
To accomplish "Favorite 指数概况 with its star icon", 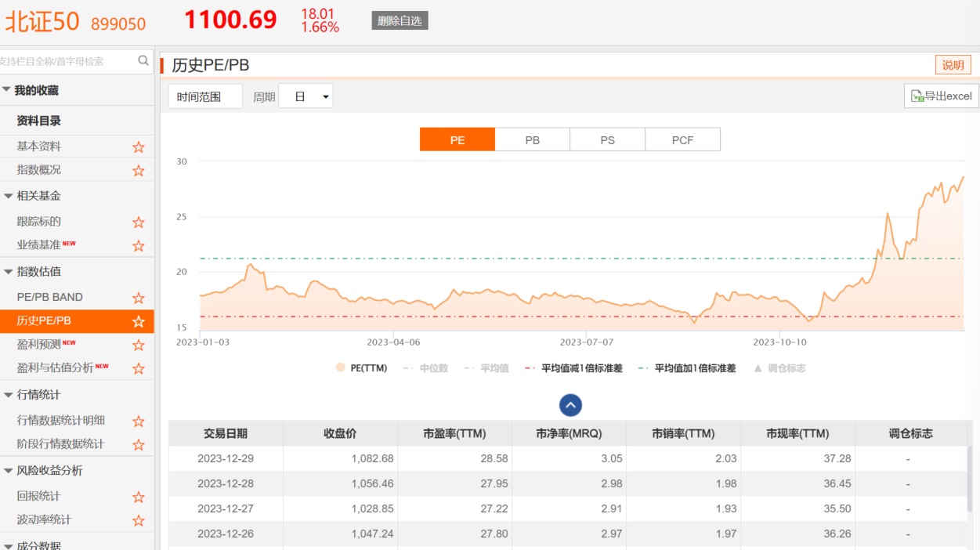I will pos(139,170).
